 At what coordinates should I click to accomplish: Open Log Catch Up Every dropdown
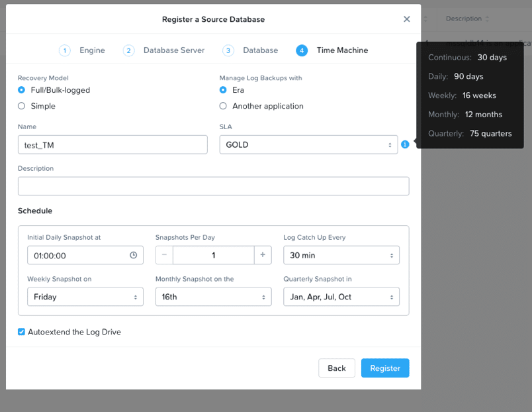coord(341,255)
